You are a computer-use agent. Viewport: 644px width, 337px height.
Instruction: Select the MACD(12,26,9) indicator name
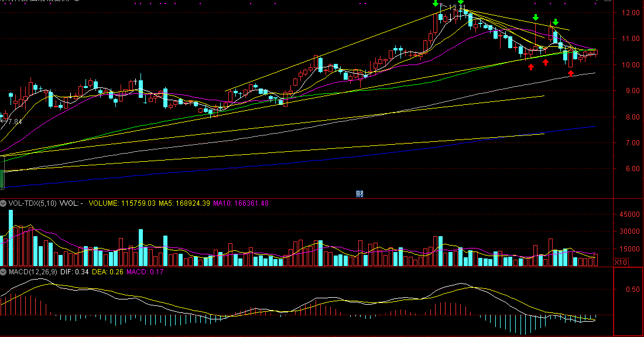[x=33, y=272]
